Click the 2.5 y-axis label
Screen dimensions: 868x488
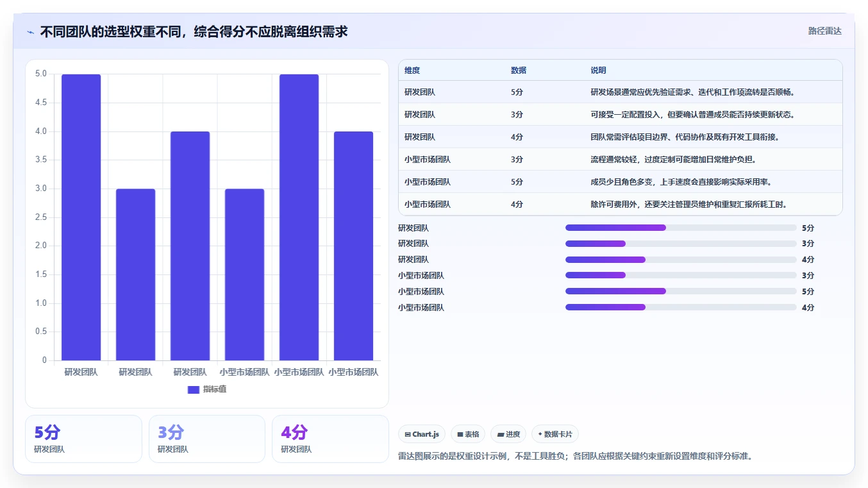[x=41, y=217]
